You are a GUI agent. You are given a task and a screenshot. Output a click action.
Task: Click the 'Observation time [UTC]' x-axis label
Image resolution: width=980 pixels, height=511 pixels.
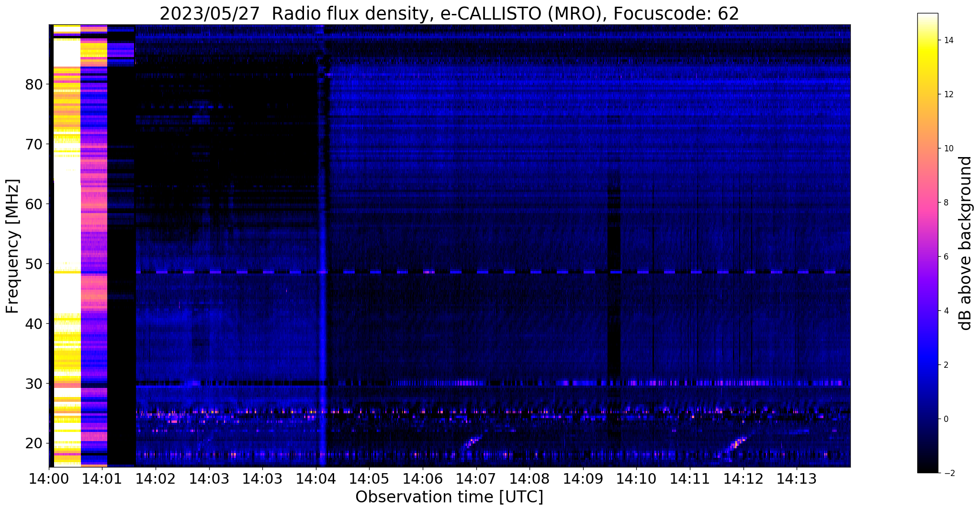(x=449, y=497)
